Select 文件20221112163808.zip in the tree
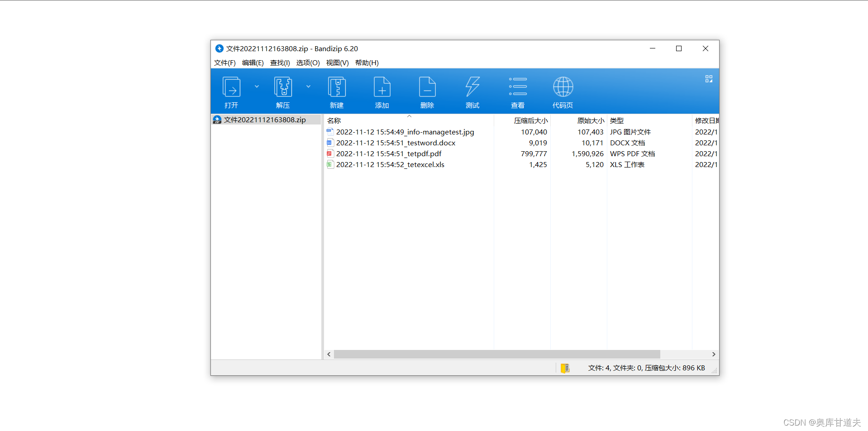 [x=265, y=120]
